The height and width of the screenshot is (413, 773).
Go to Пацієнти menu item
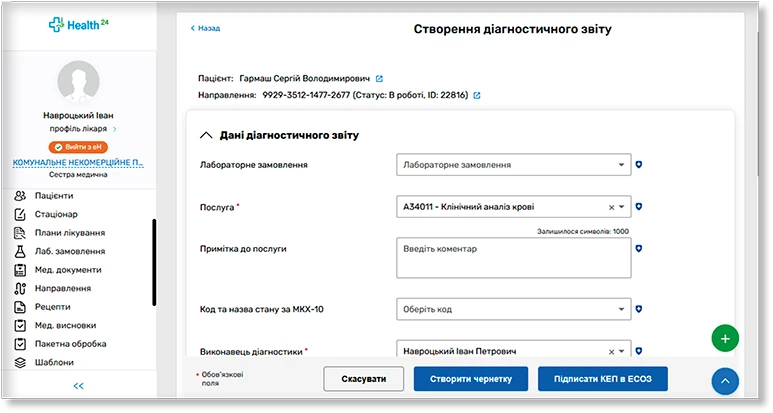[x=54, y=196]
